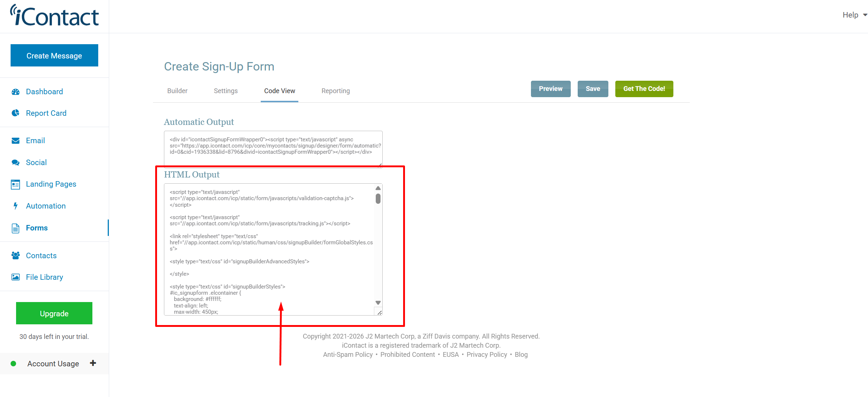Click the File Library image icon
Viewport: 868px width, 397px height.
pyautogui.click(x=15, y=277)
